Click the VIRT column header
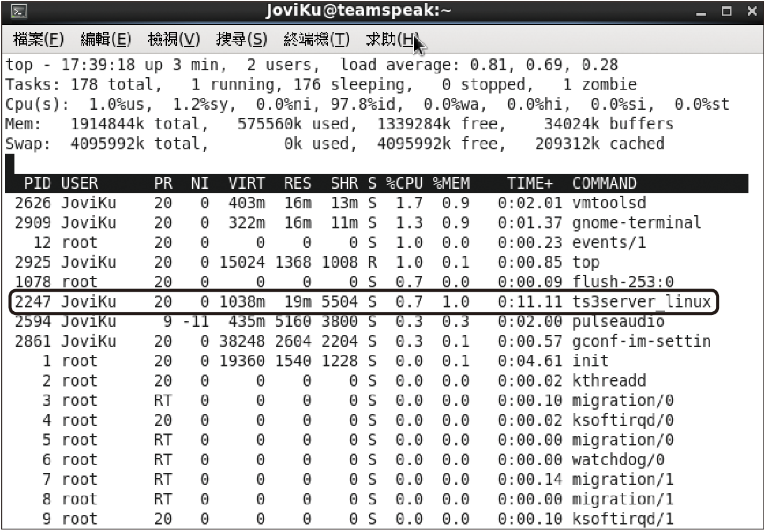766x532 pixels. click(247, 183)
